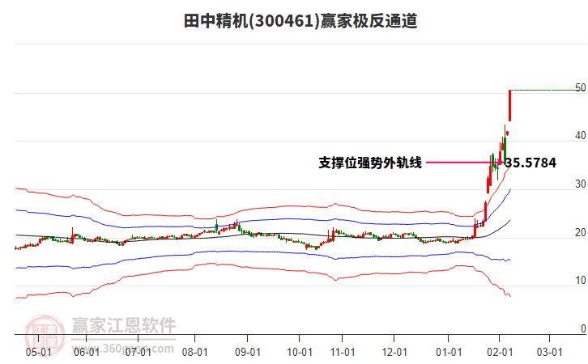Click the x-axis date 02-01
The height and width of the screenshot is (364, 588).
click(x=500, y=353)
